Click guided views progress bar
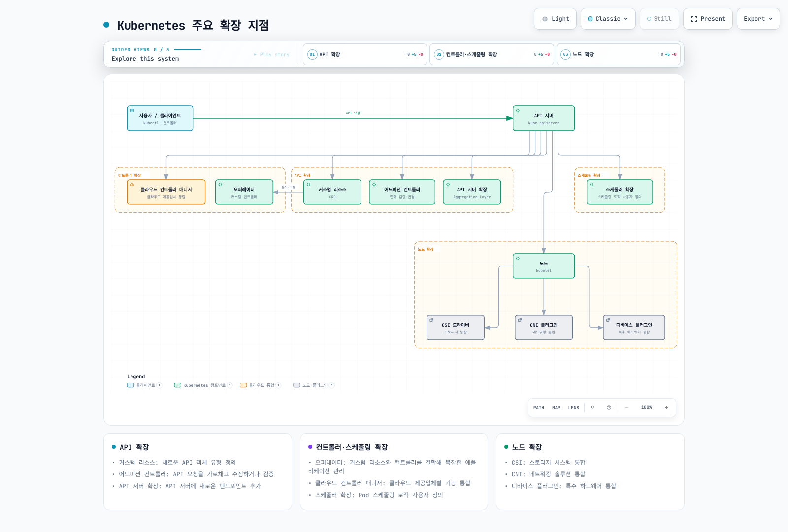 [188, 50]
